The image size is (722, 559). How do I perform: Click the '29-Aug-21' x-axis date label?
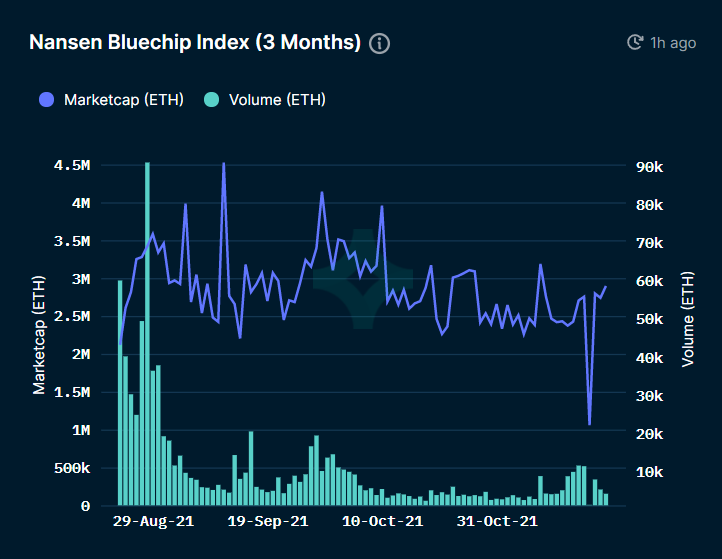[153, 521]
